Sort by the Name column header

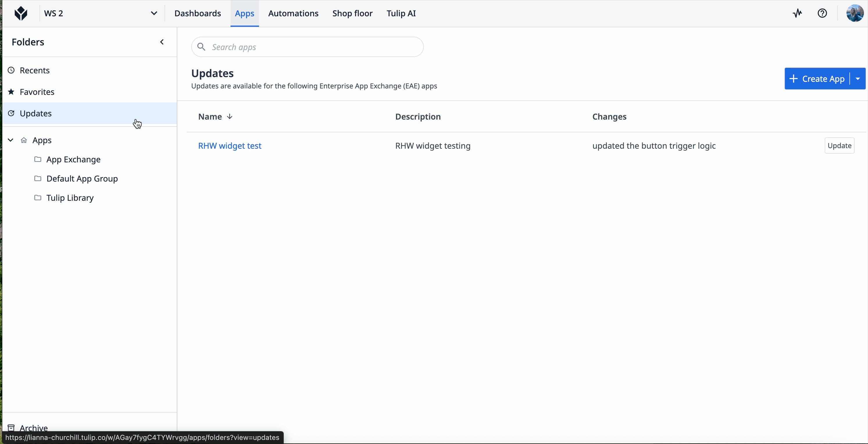point(210,117)
